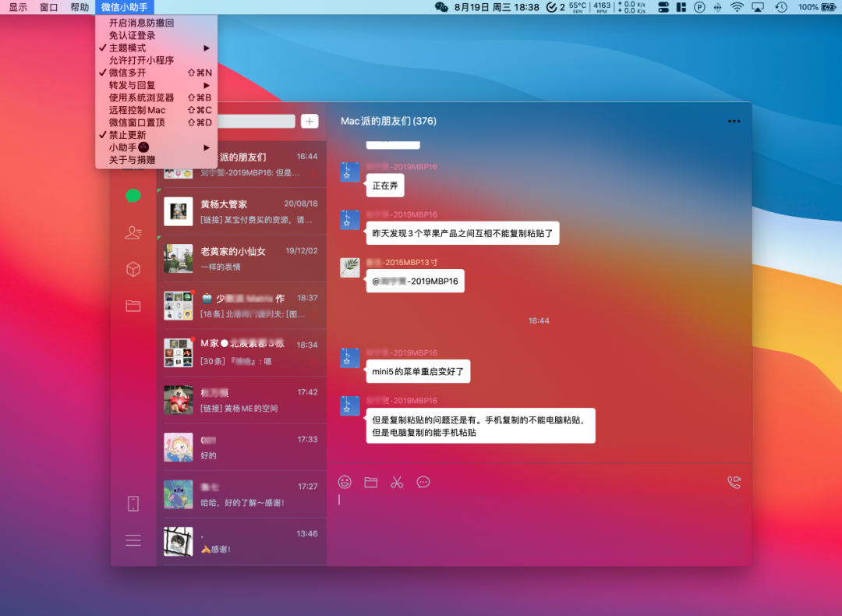Viewport: 842px width, 616px height.
Task: Open the conversation at 13:46 with 感谢!
Action: 242,541
